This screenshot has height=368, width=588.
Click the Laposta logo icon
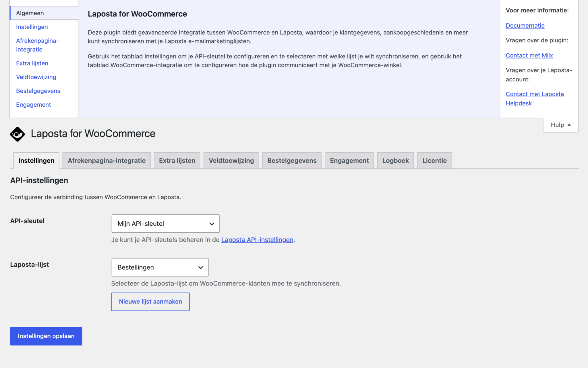pyautogui.click(x=18, y=134)
